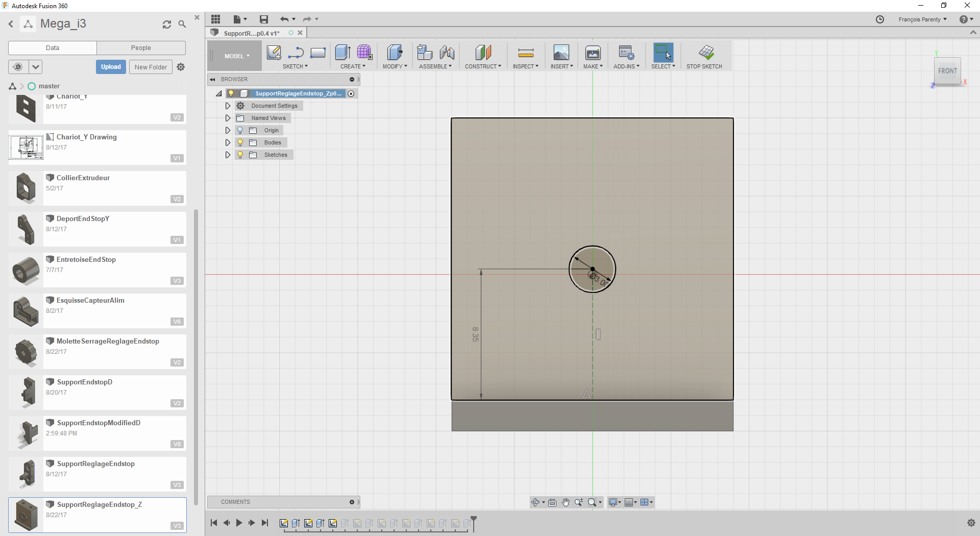The image size is (980, 536).
Task: Click the Create Sketch icon in toolbar
Action: 274,53
